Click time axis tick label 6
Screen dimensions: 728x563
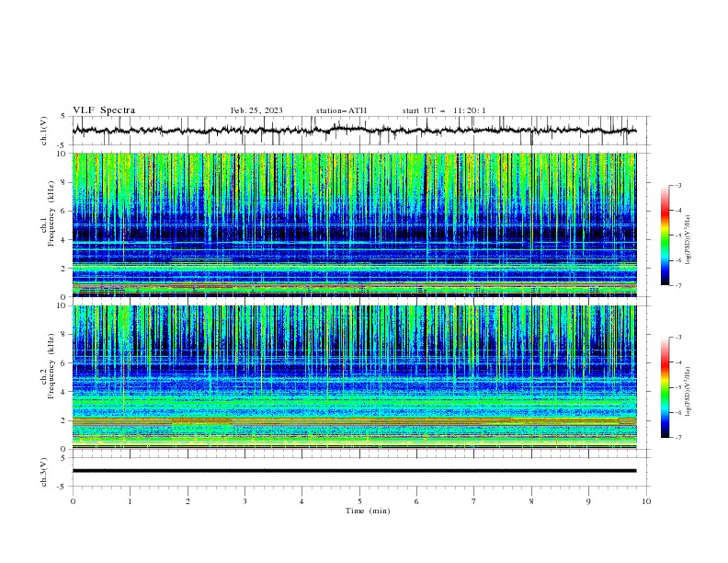[416, 501]
